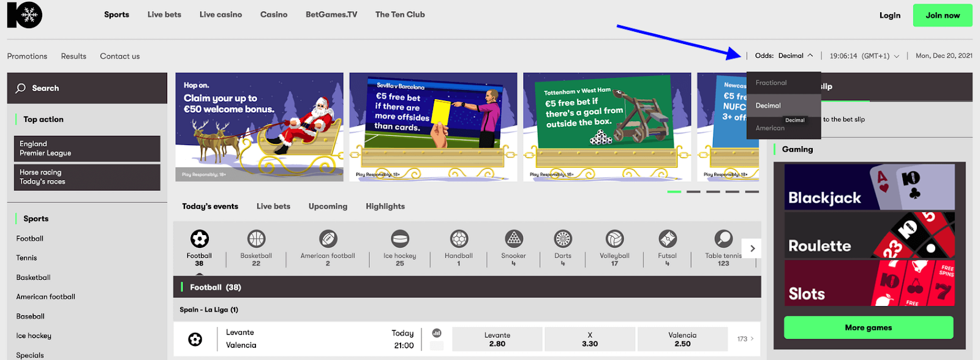Image resolution: width=980 pixels, height=360 pixels.
Task: Switch to Today's events tab
Action: tap(210, 206)
